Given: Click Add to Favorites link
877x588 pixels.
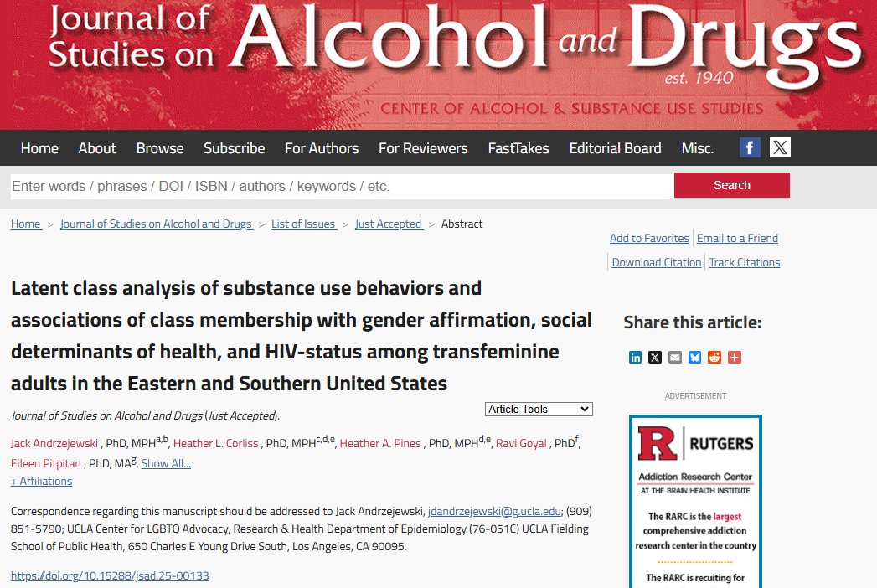Looking at the screenshot, I should [649, 239].
